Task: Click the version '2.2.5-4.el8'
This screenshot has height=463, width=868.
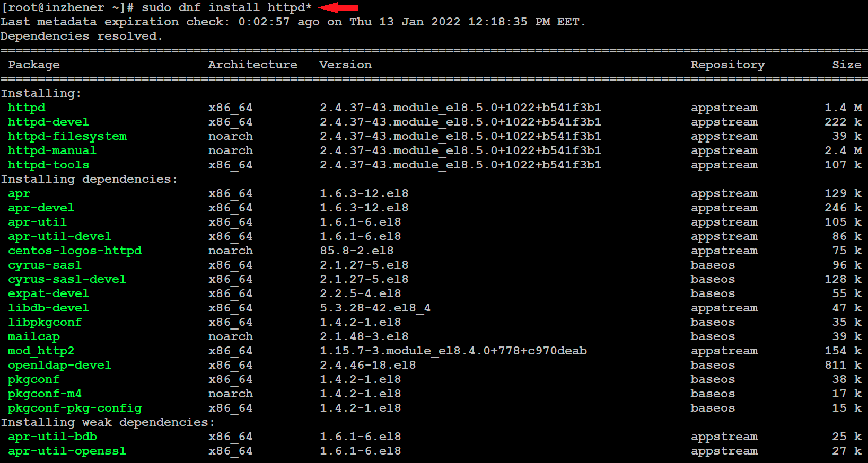Action: coord(360,293)
